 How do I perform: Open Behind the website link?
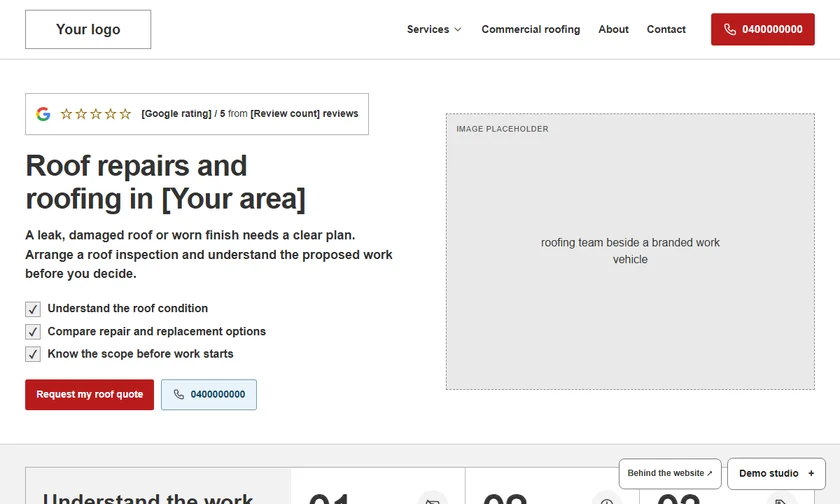(670, 473)
